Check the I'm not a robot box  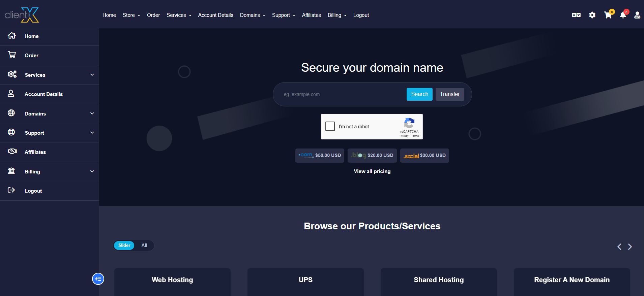[330, 126]
